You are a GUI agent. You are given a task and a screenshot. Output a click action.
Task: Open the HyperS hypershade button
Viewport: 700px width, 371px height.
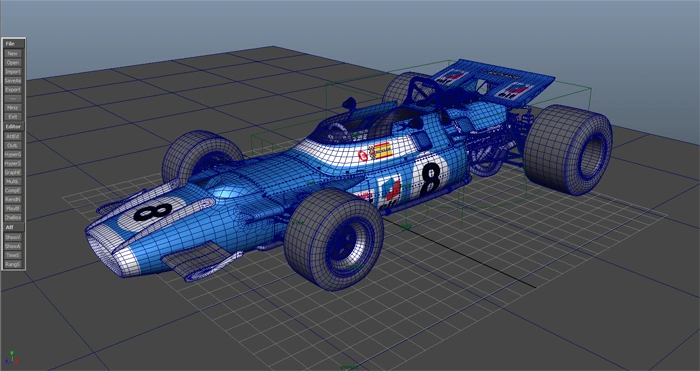coord(13,163)
